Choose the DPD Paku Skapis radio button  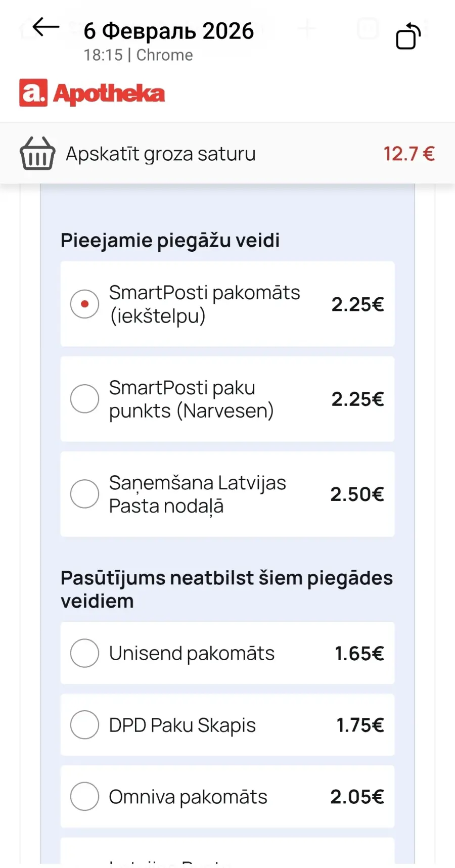pos(84,725)
